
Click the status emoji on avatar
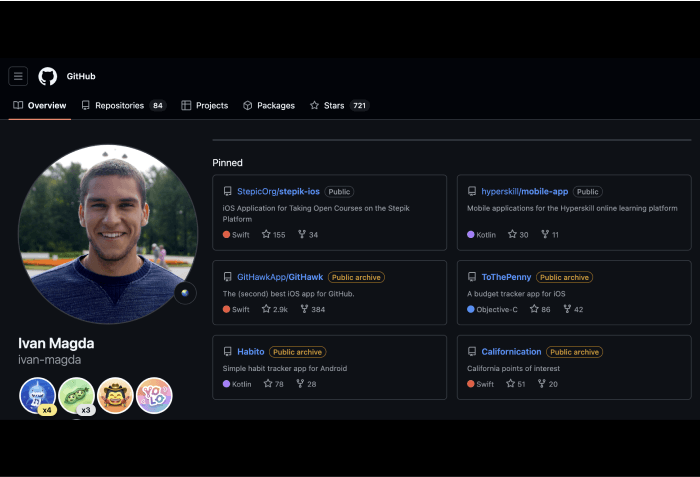point(184,293)
